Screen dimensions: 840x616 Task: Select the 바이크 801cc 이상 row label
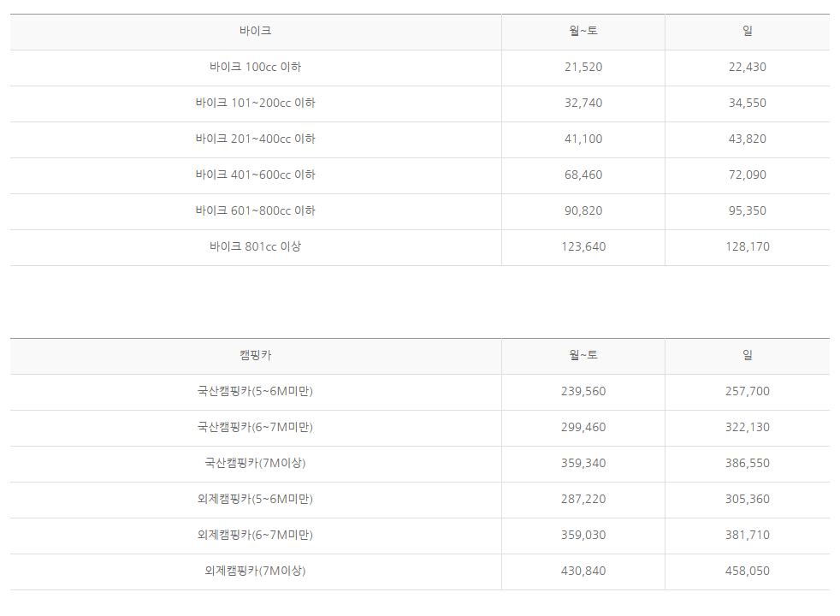[256, 246]
